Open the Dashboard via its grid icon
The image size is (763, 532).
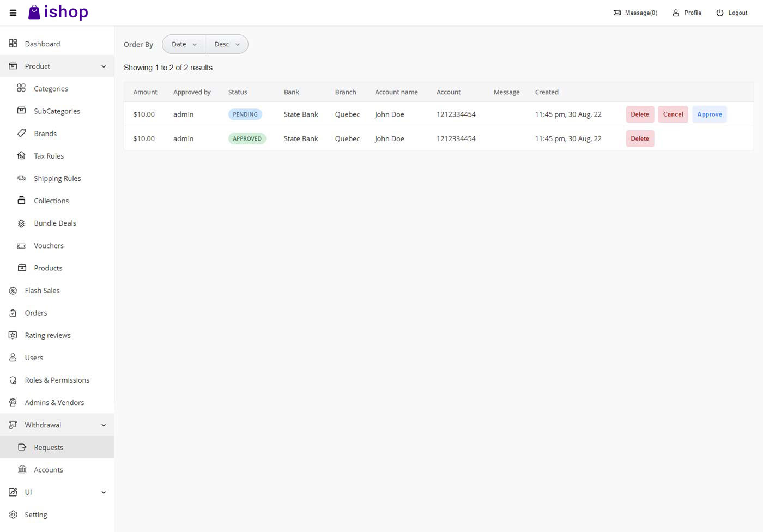click(13, 44)
